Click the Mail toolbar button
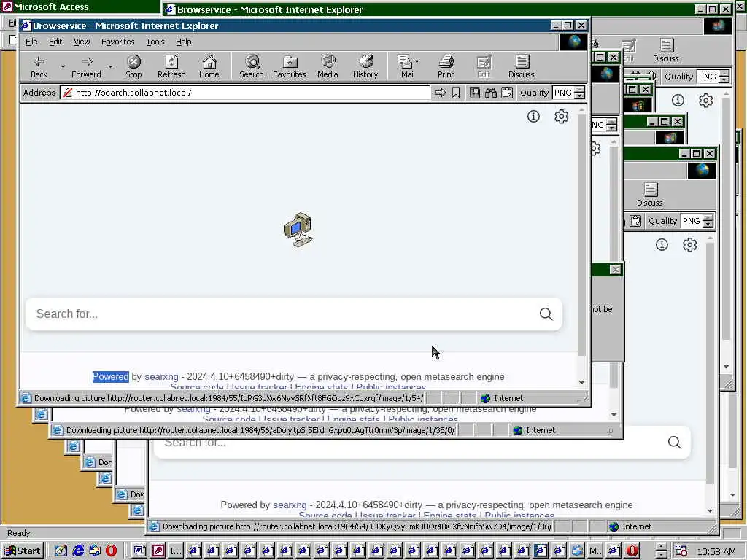 coord(406,66)
